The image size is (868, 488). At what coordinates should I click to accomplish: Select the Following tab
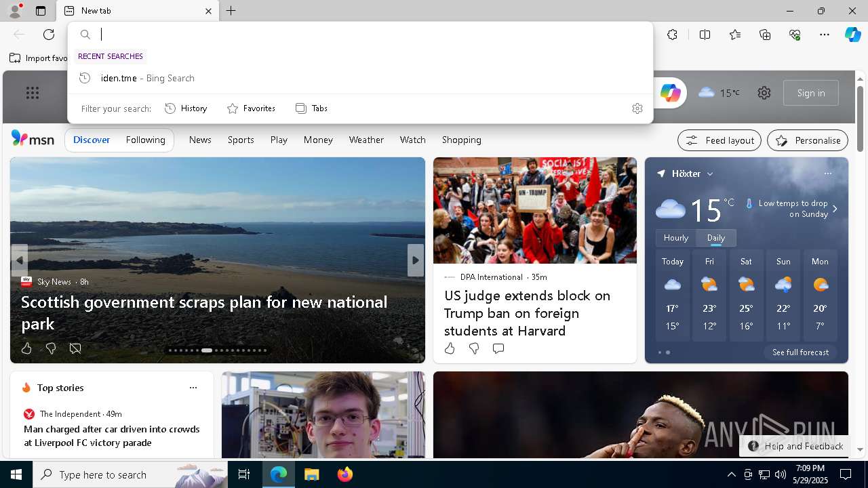click(x=146, y=140)
